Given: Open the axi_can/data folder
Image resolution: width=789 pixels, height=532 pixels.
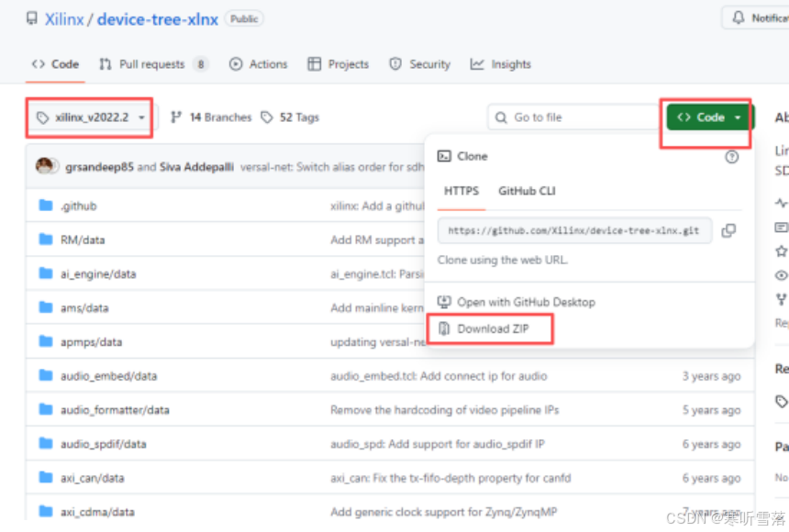Looking at the screenshot, I should [x=92, y=478].
